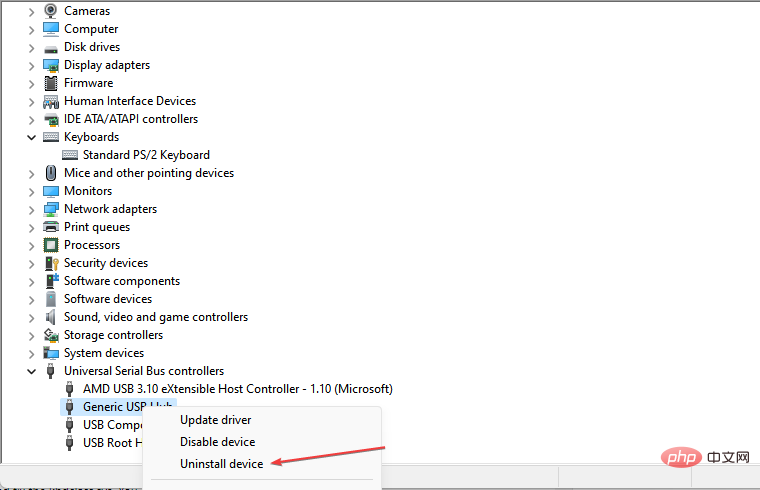
Task: Expand the Print queues category
Action: coord(32,228)
